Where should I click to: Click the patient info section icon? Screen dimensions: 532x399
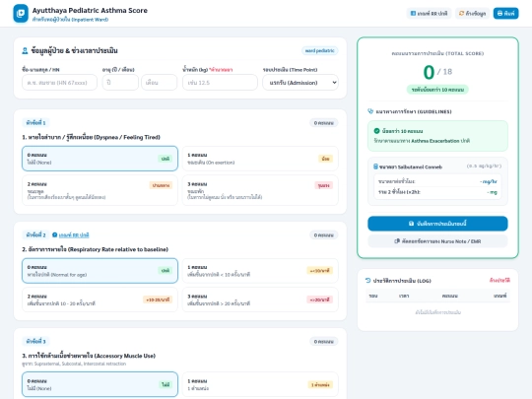25,51
